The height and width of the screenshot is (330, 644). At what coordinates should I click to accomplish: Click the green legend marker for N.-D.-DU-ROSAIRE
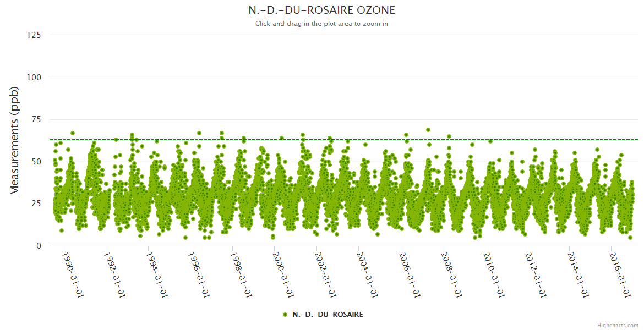(285, 315)
